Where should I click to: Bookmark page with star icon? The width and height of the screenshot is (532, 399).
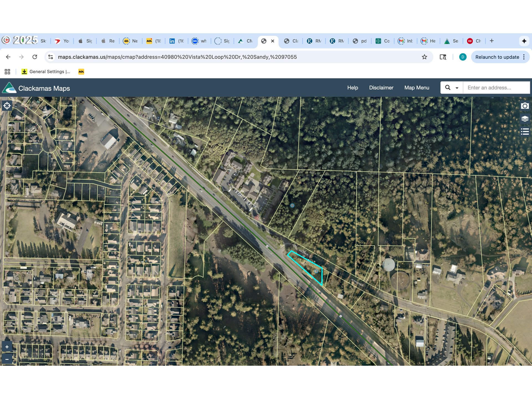(x=424, y=57)
